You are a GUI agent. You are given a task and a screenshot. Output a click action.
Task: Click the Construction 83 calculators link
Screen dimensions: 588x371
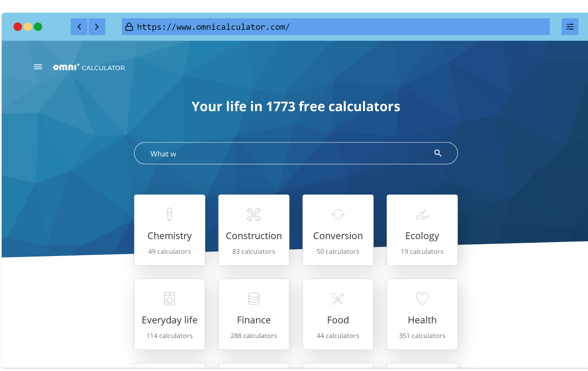(x=254, y=230)
